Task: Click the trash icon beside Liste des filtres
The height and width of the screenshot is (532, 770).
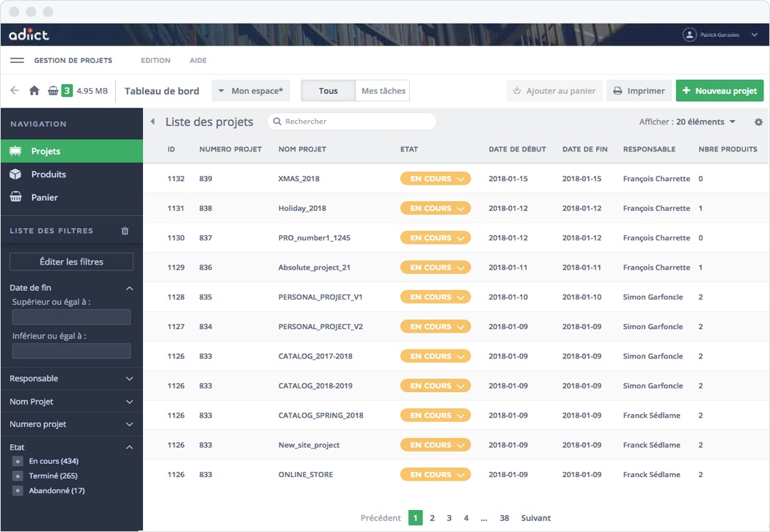Action: click(125, 231)
